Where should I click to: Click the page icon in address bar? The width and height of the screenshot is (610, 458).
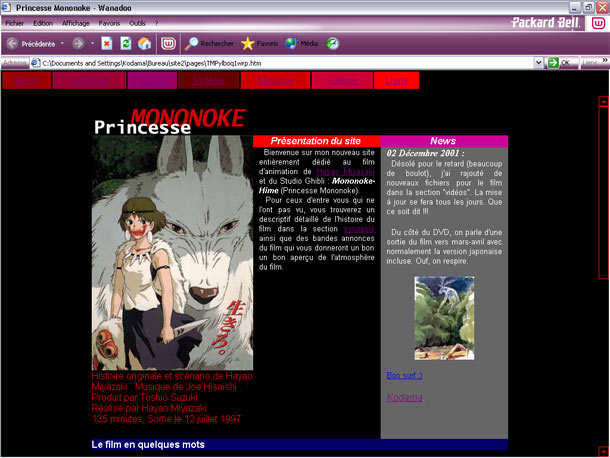(x=35, y=63)
